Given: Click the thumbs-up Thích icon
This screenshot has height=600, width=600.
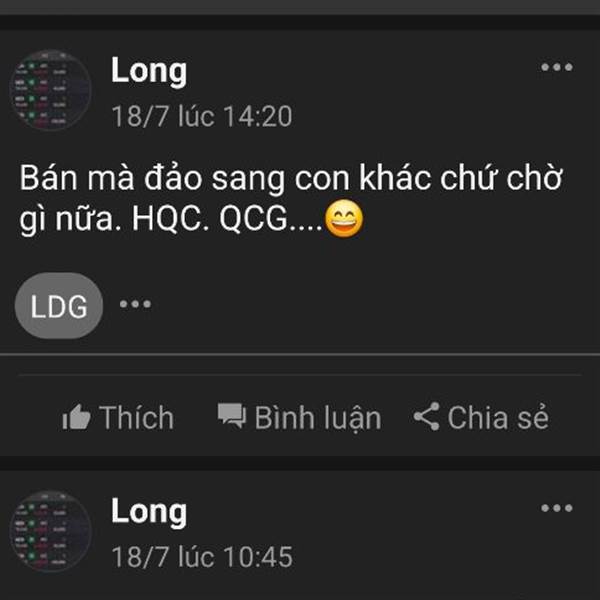Looking at the screenshot, I should [76, 417].
